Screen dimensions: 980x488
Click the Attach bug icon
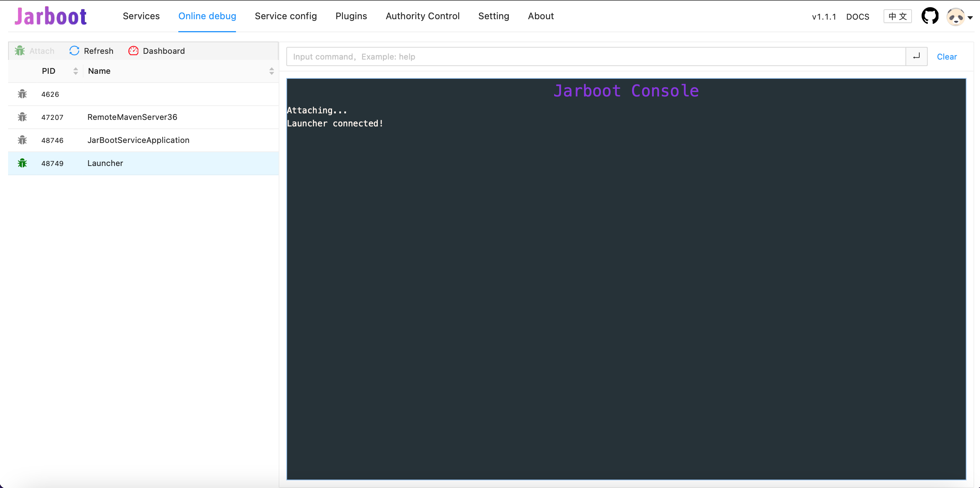(20, 51)
